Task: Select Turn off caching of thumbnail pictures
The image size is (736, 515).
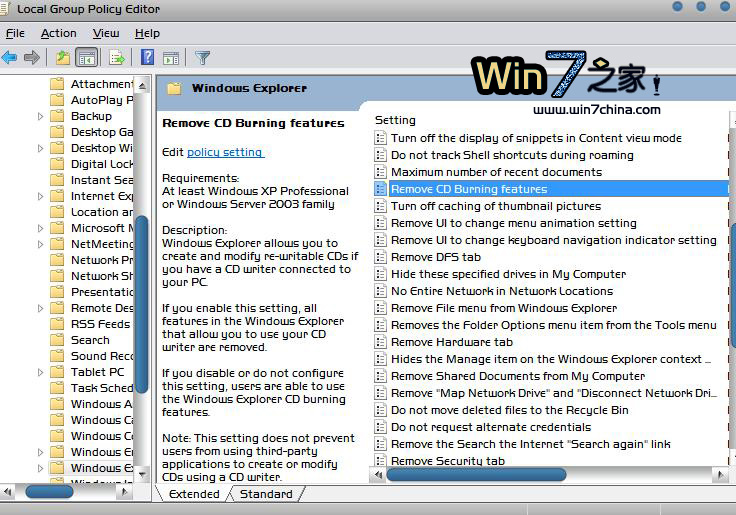Action: [x=496, y=206]
